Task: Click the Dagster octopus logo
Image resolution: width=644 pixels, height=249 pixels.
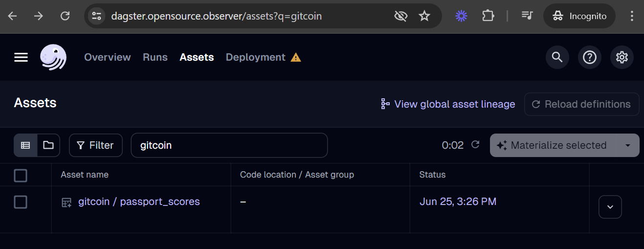Action: (53, 57)
